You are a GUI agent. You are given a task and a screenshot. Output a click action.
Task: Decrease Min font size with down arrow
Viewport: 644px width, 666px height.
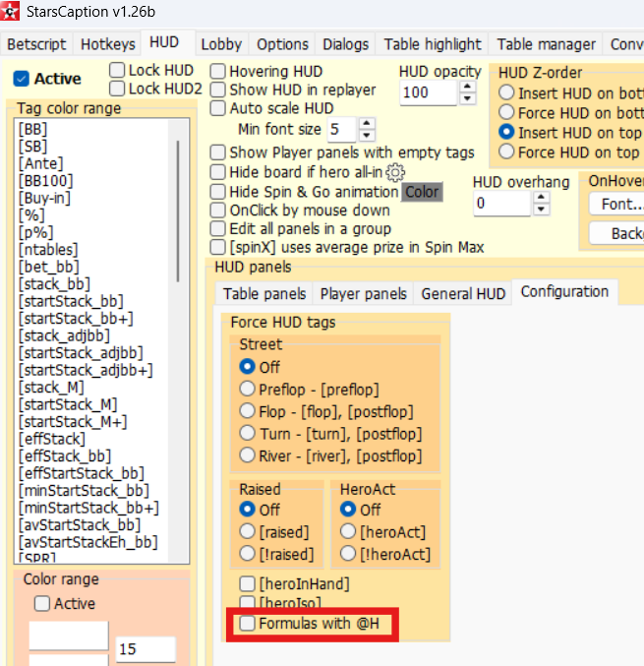367,136
